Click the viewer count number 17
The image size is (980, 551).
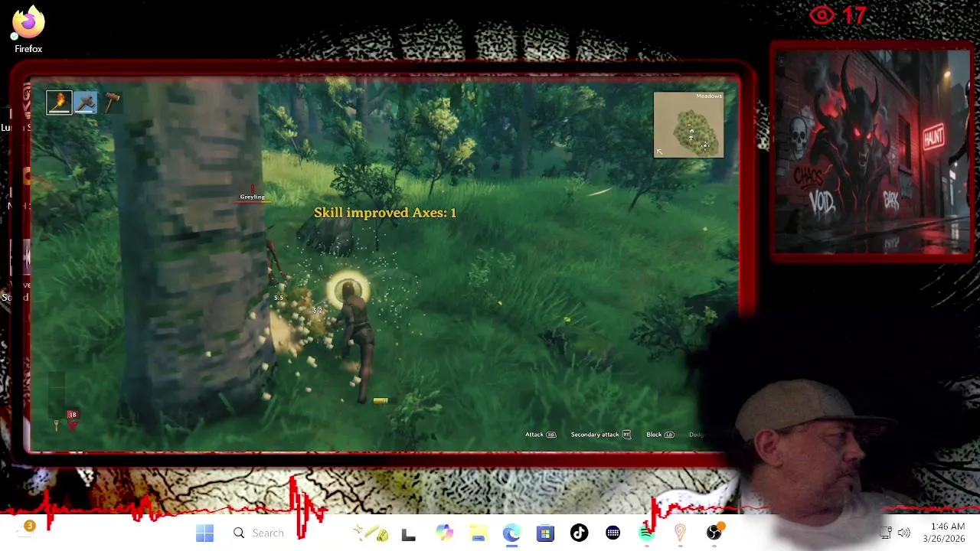coord(854,15)
